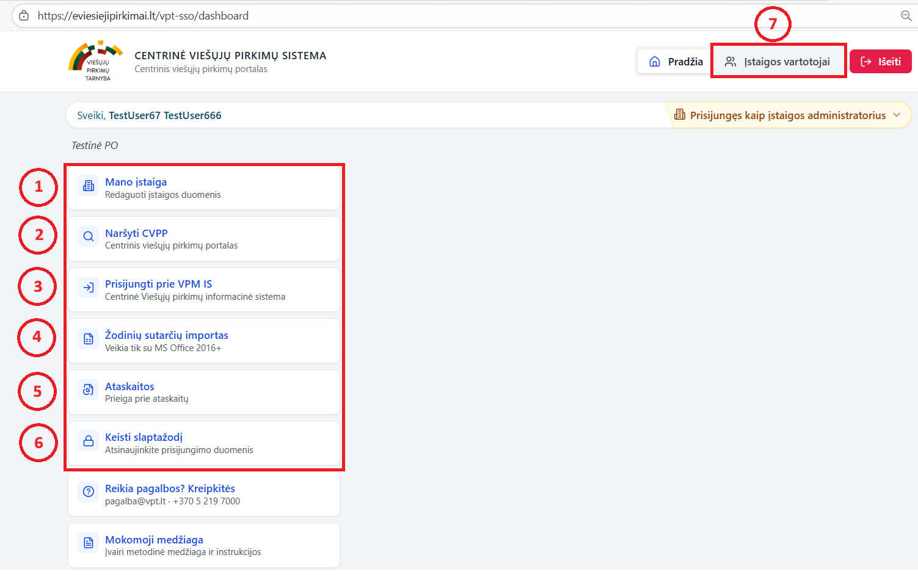The width and height of the screenshot is (918, 588).
Task: Click the users icon in Įstaigos vartotojai
Action: click(730, 62)
